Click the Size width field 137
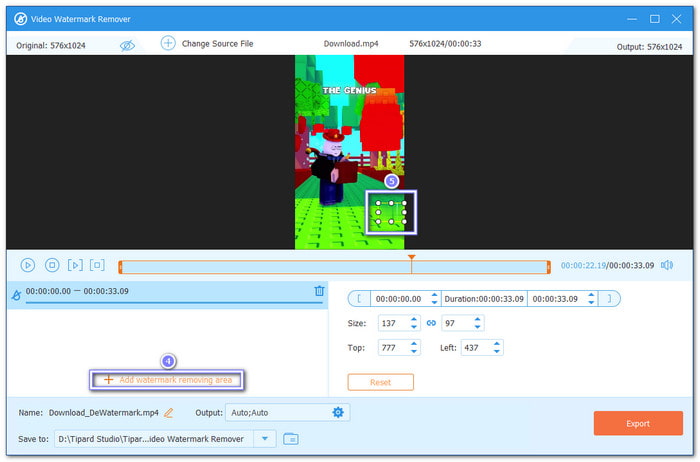Viewport: 700px width, 462px height. tap(393, 323)
